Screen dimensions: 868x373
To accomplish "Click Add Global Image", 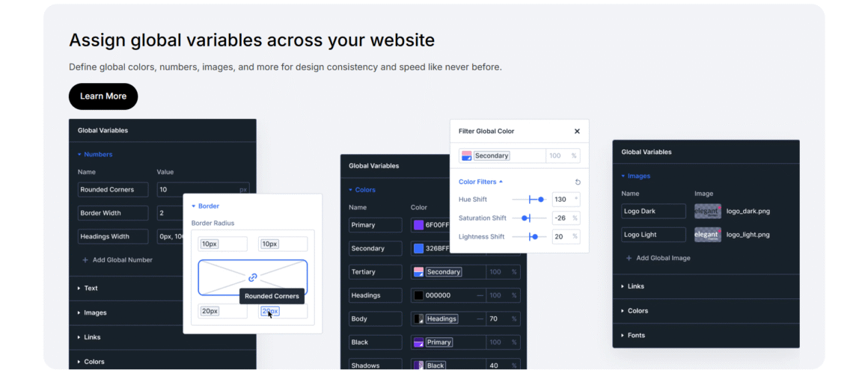I will (x=658, y=258).
